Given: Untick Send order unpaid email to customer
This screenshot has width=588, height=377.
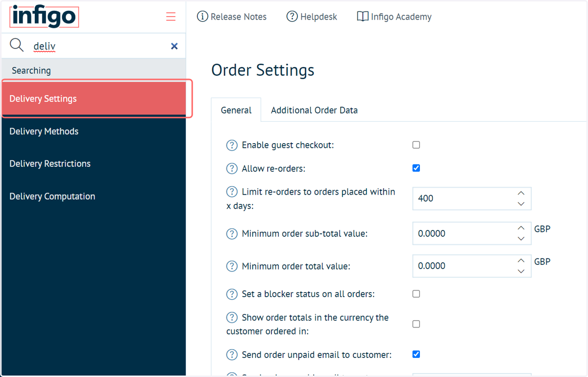Looking at the screenshot, I should pos(416,354).
